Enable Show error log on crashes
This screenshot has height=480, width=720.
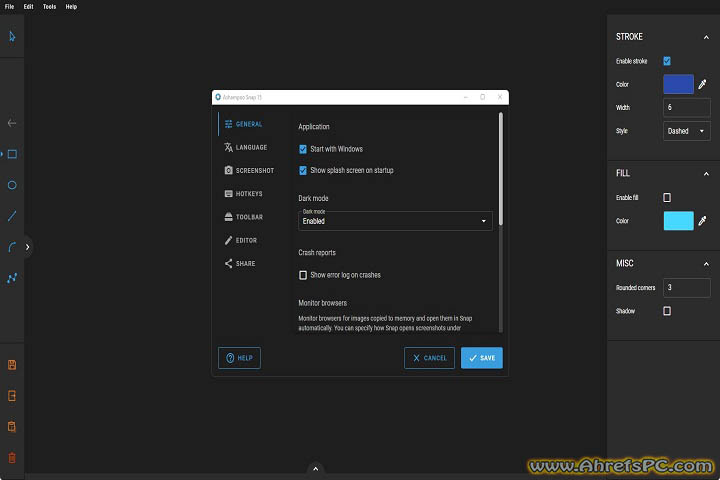303,275
